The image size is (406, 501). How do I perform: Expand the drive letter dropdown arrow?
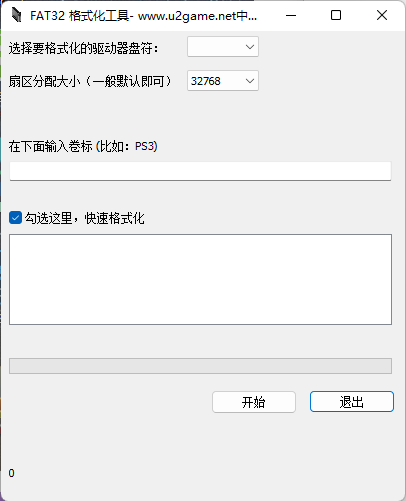[250, 47]
